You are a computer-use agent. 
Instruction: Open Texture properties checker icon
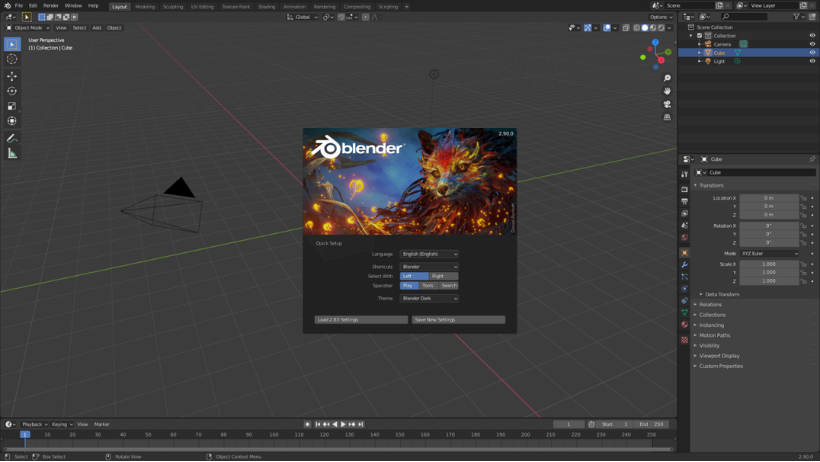tap(685, 340)
